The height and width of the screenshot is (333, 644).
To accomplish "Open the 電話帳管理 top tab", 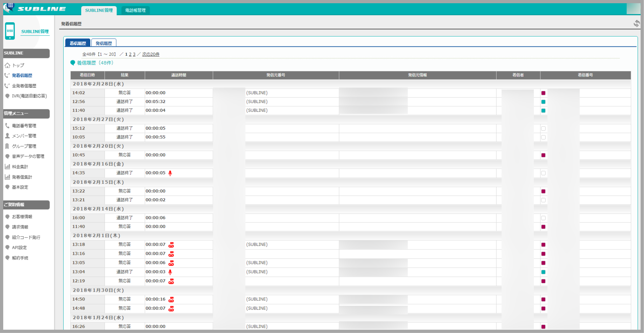I will (135, 10).
